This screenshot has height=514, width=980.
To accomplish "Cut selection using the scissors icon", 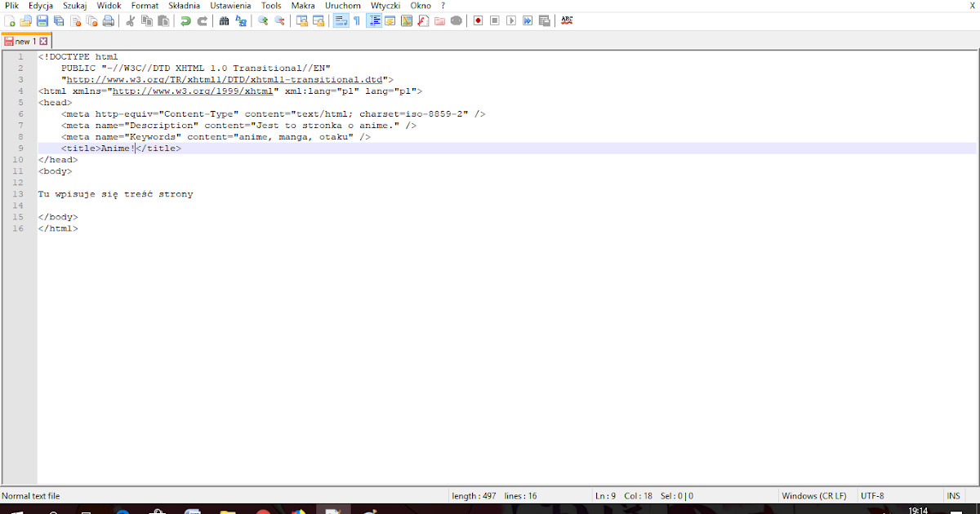I will (131, 20).
